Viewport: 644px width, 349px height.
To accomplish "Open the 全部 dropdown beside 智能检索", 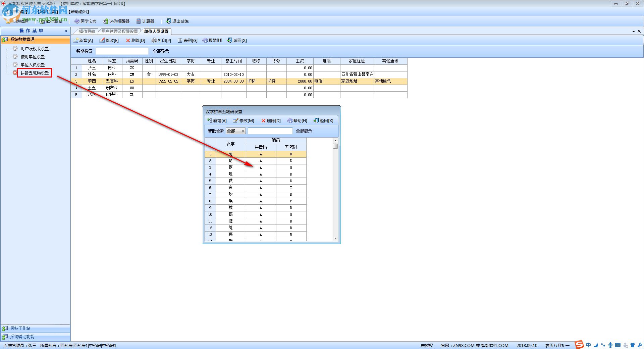I will [236, 131].
